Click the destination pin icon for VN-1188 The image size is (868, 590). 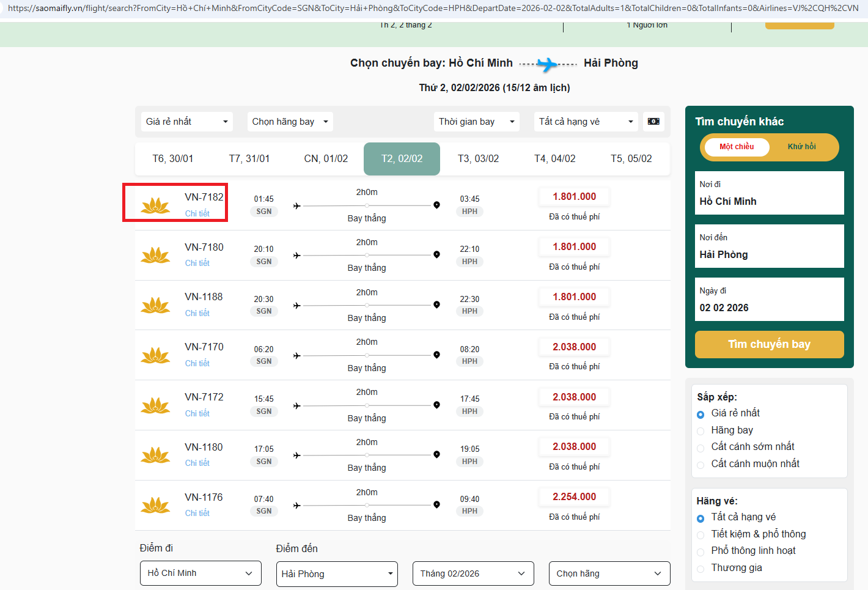click(x=436, y=305)
